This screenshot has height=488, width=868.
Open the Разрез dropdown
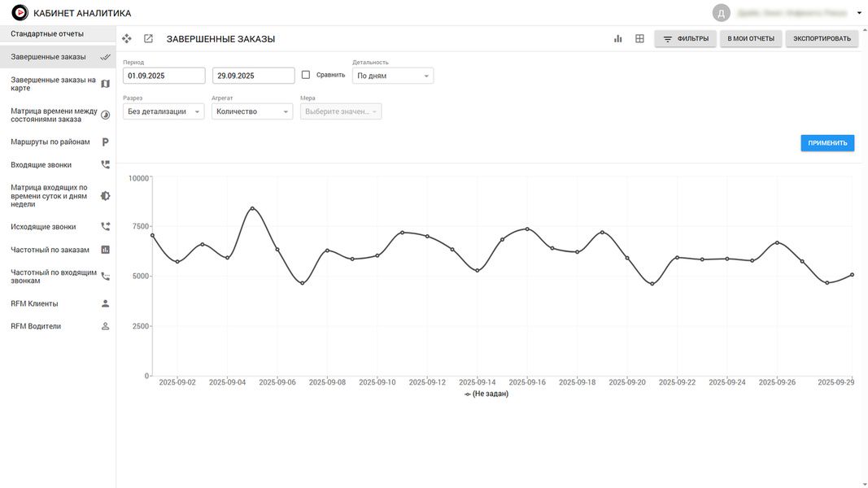(x=164, y=111)
